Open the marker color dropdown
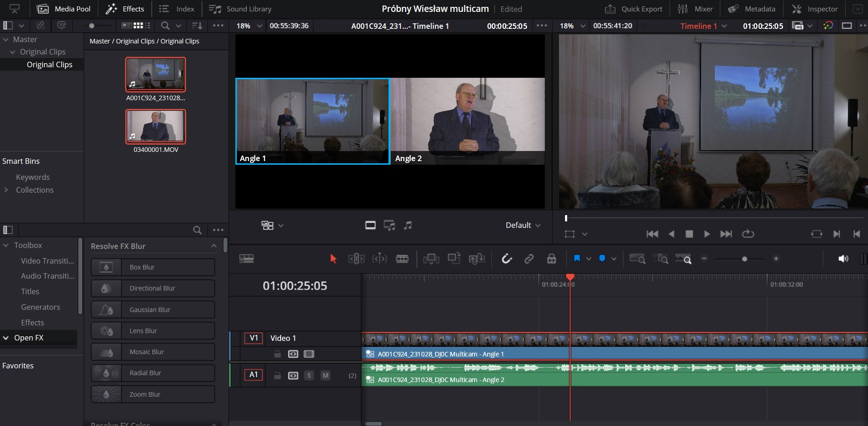 614,259
